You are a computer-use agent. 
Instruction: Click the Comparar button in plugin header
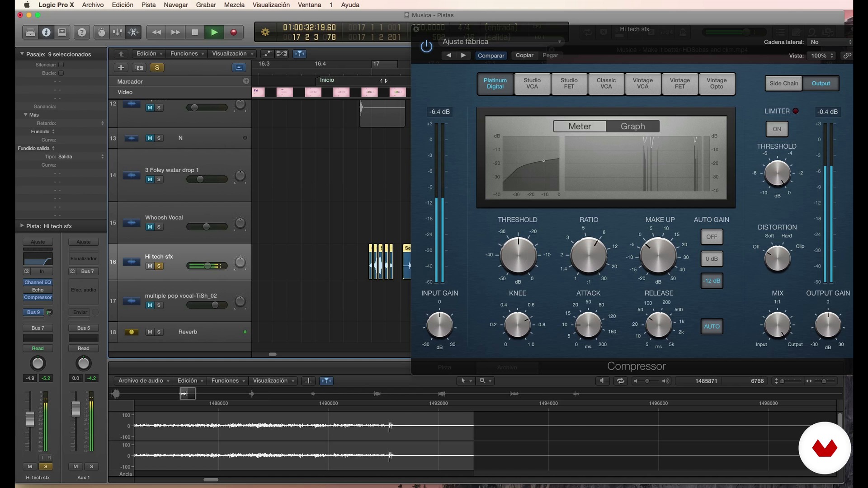click(491, 56)
